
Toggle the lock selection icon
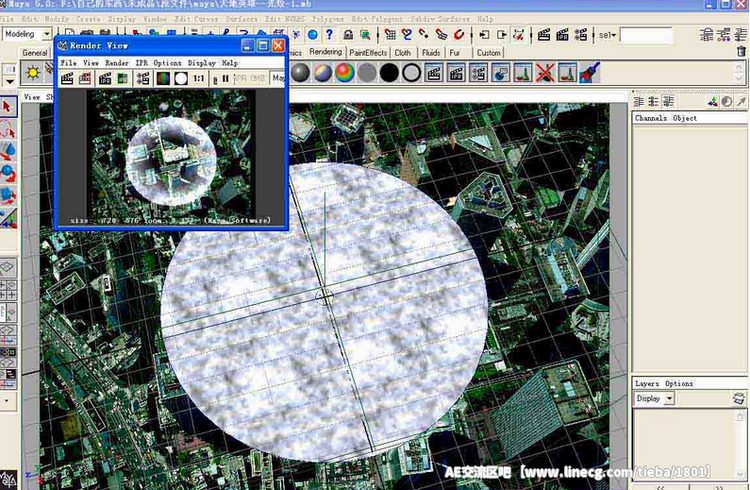click(x=348, y=34)
